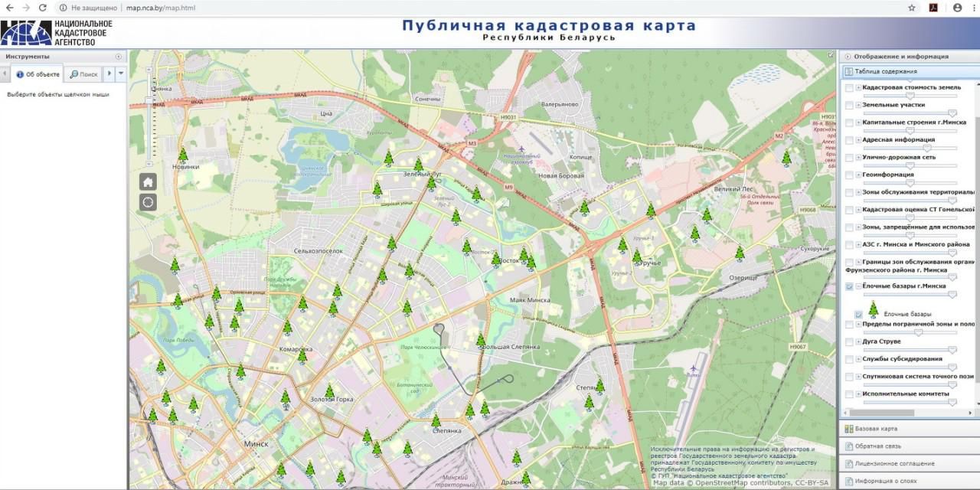The width and height of the screenshot is (980, 490).
Task: Expand the Дуга Струве layer node
Action: pyautogui.click(x=857, y=341)
